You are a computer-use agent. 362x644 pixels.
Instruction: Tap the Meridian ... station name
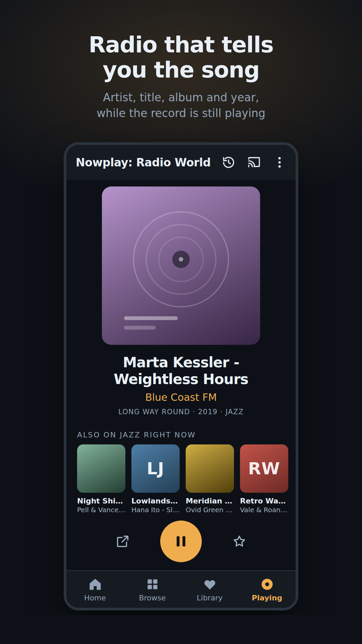209,501
